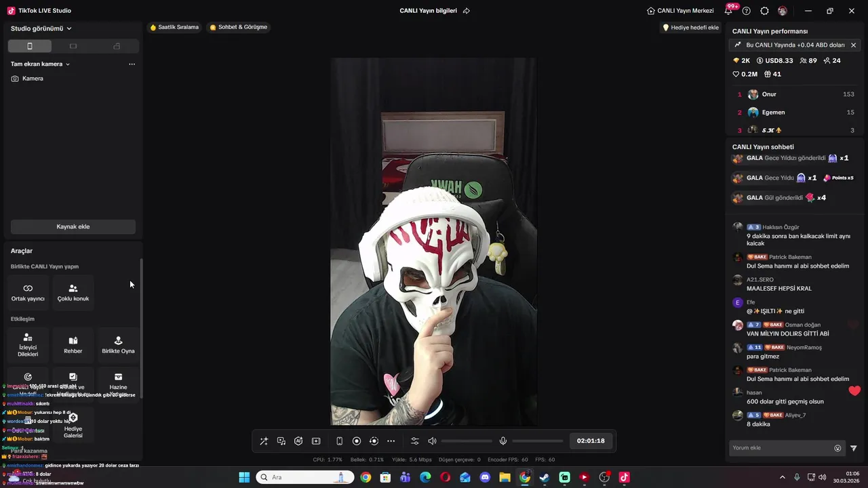The image size is (868, 488).
Task: Open the Rehber tool
Action: pos(73,345)
